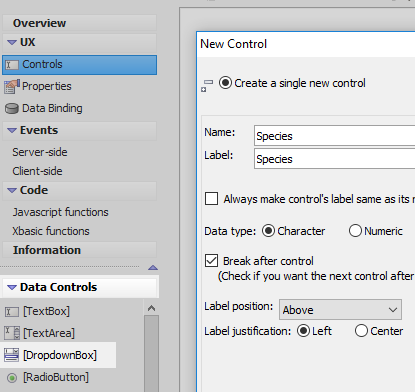Open the Information section

80,250
